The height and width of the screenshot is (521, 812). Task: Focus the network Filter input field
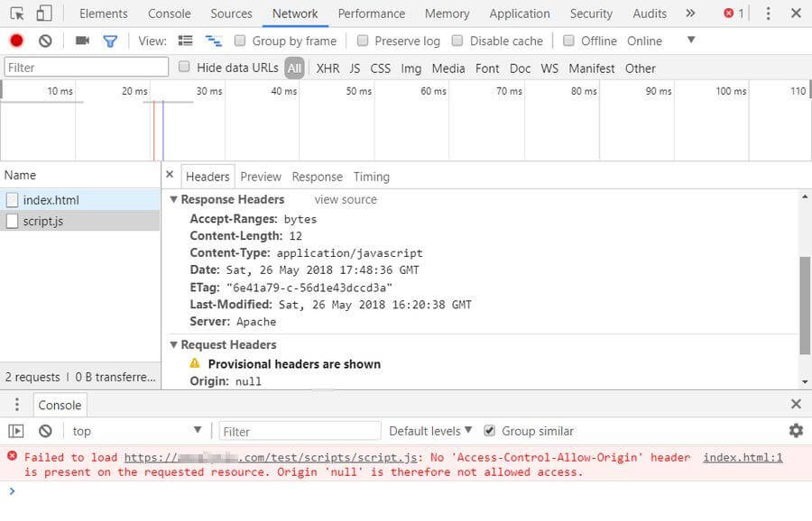[x=87, y=68]
